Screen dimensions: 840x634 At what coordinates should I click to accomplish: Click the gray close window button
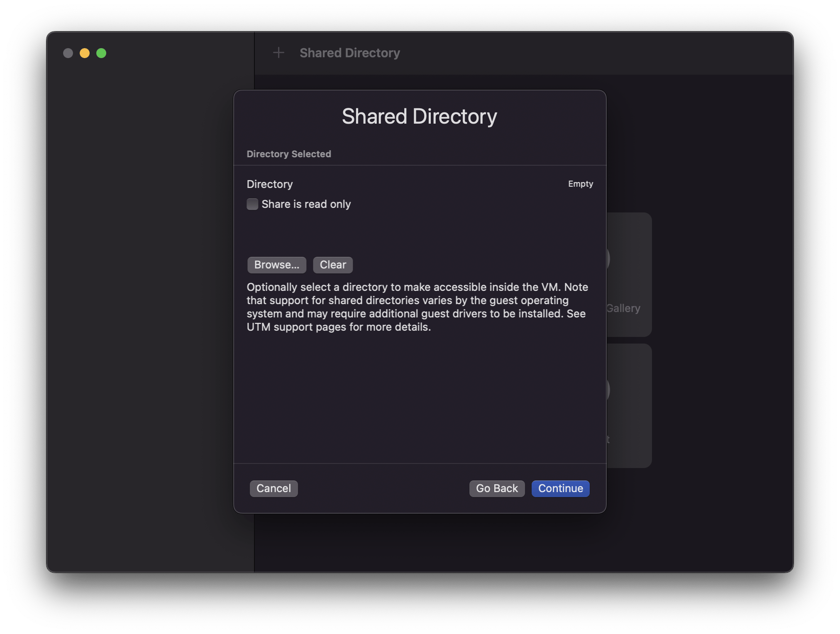[68, 53]
